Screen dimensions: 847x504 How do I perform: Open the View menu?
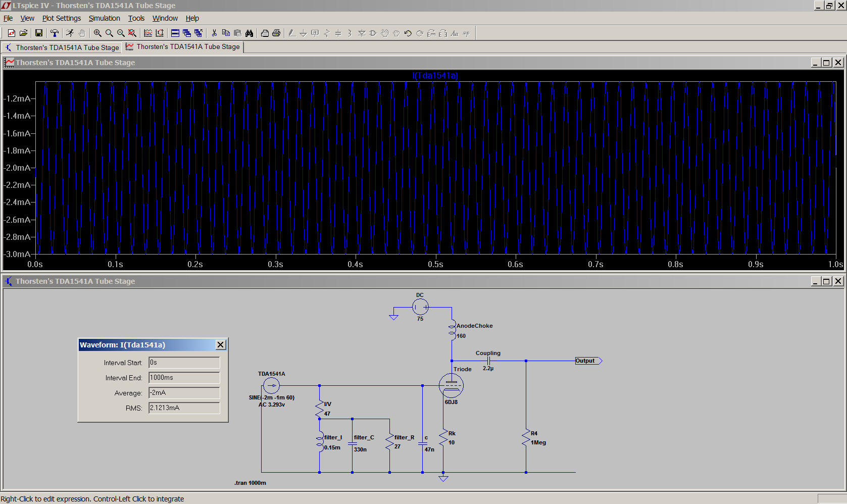(27, 18)
